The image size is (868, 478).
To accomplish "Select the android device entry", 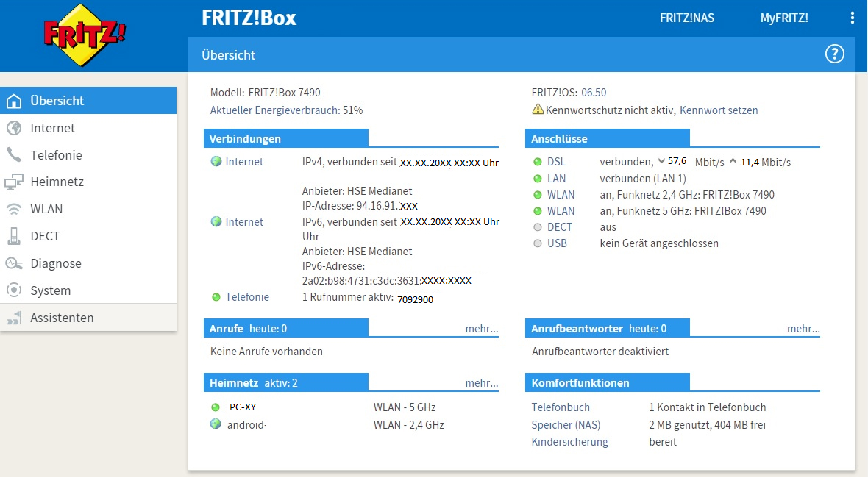I will click(x=246, y=425).
